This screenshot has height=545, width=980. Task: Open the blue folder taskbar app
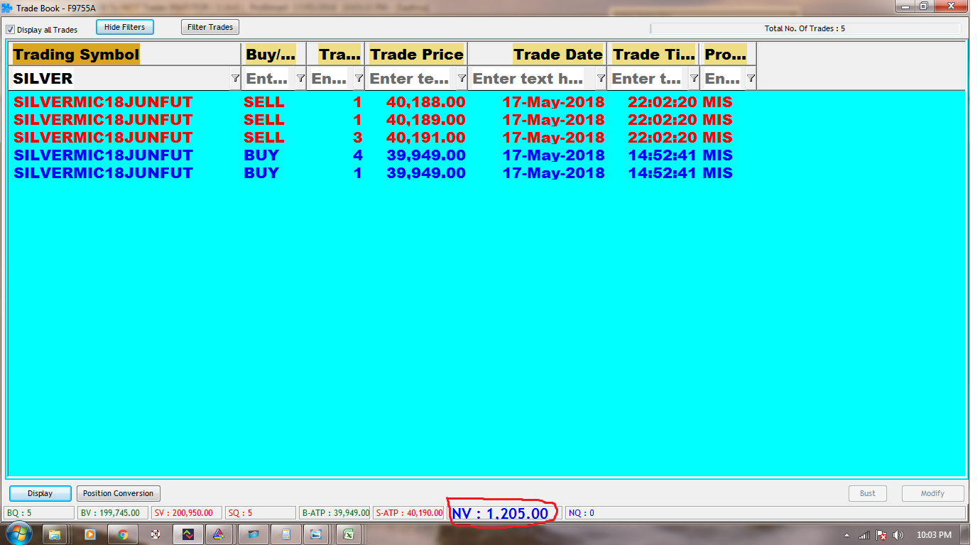pyautogui.click(x=254, y=534)
